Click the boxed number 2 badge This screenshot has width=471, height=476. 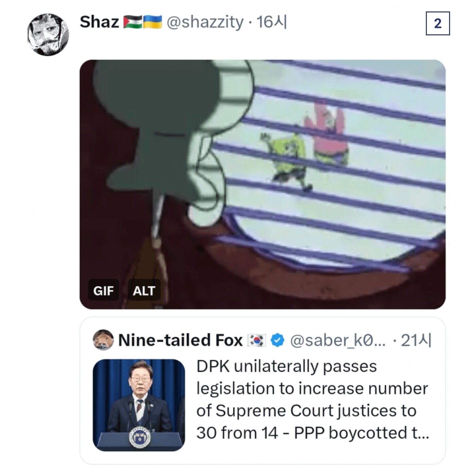438,23
